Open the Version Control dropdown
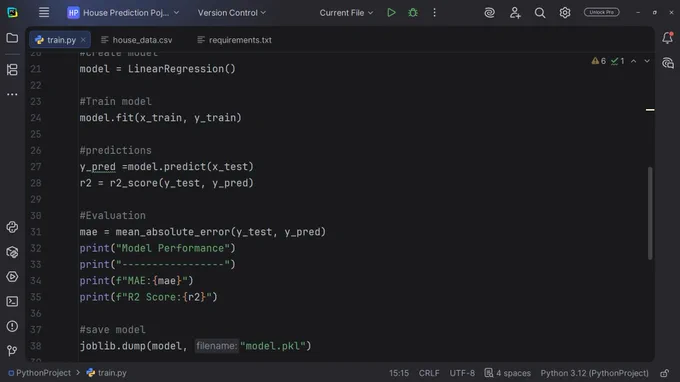 point(232,13)
